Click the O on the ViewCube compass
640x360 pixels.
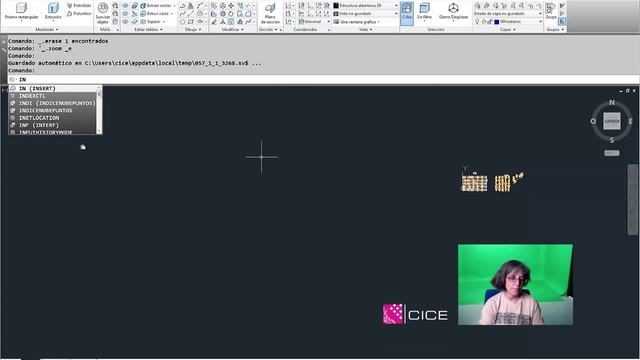[593, 121]
